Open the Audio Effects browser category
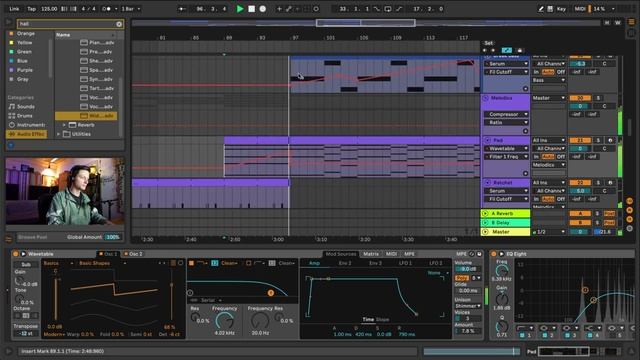The image size is (640, 360). coord(27,134)
